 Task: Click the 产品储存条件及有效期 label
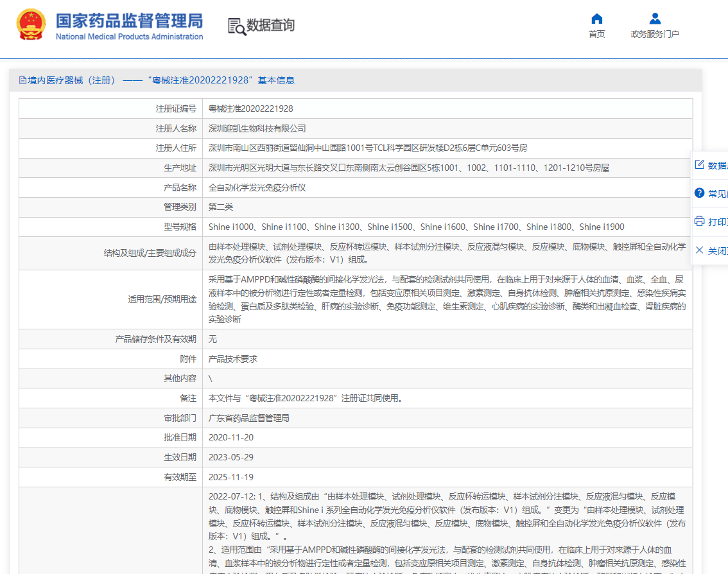click(x=156, y=340)
